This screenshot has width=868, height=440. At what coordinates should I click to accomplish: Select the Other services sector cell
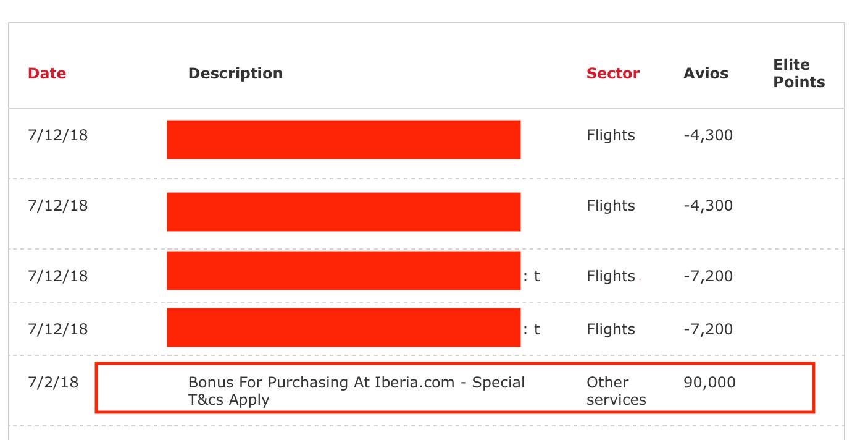tap(616, 391)
